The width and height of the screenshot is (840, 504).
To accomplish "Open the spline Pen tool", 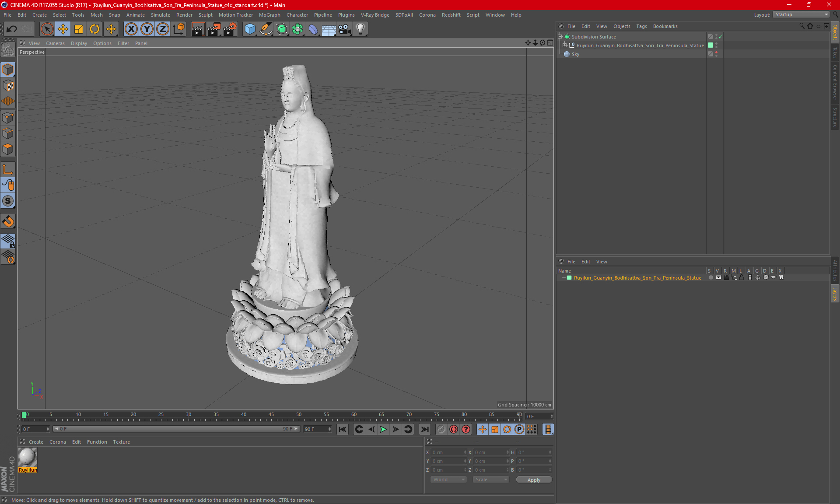I will click(266, 29).
